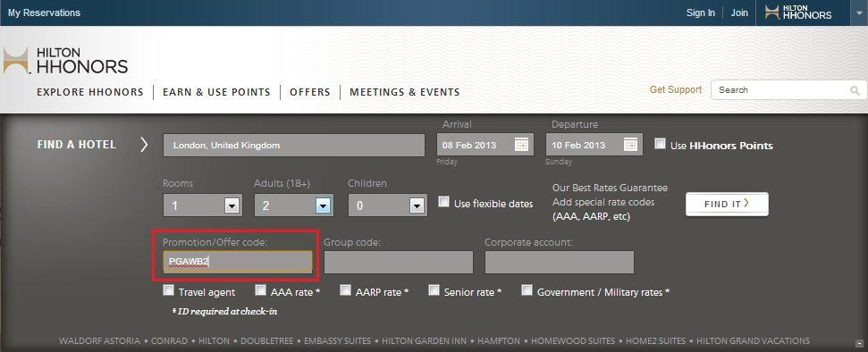The height and width of the screenshot is (352, 868).
Task: Click the Hampton brand text
Action: pos(499,341)
